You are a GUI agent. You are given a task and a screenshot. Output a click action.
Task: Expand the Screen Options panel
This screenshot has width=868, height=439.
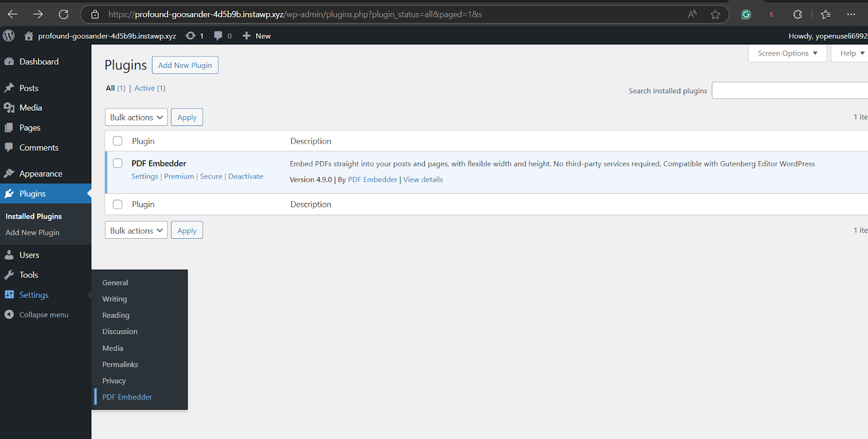point(788,53)
